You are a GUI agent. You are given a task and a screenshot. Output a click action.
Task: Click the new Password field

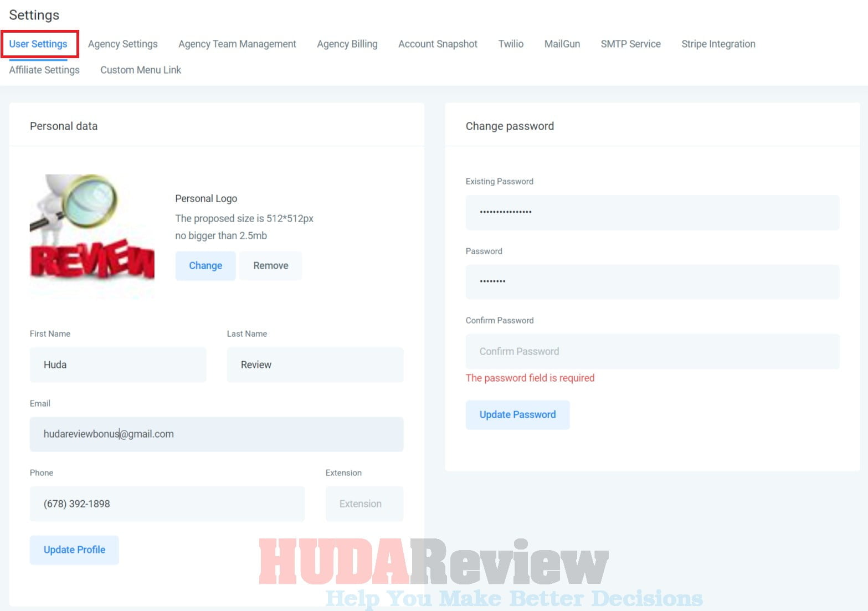point(653,281)
